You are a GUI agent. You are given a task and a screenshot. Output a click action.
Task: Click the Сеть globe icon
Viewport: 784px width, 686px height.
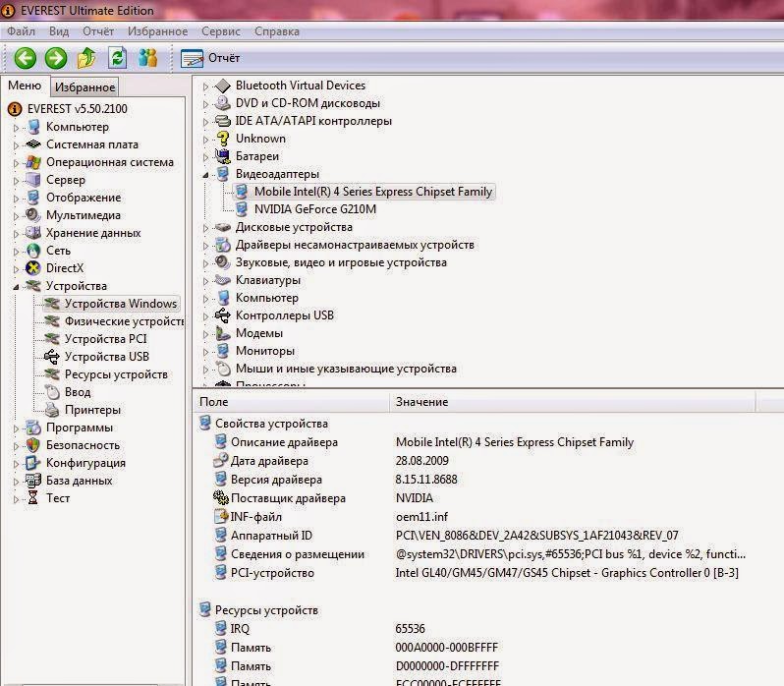click(33, 251)
